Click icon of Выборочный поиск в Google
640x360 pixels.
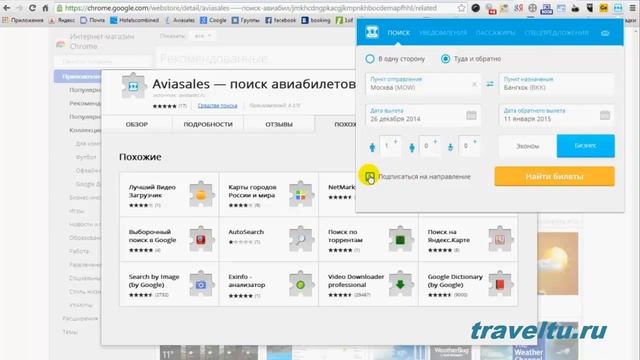click(201, 239)
